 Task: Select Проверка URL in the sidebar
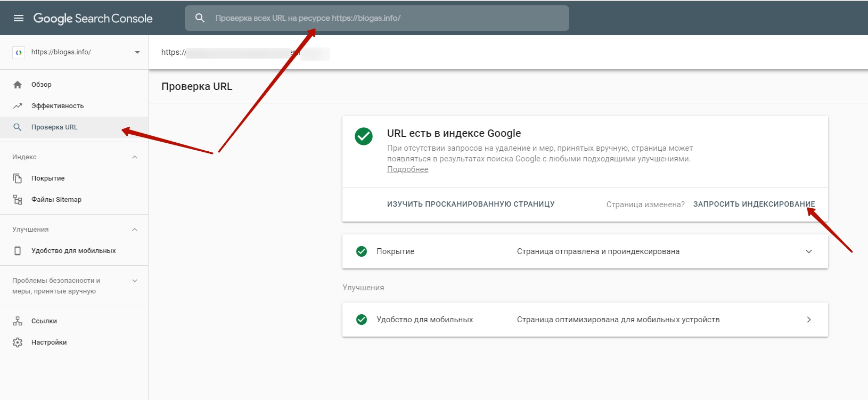54,127
